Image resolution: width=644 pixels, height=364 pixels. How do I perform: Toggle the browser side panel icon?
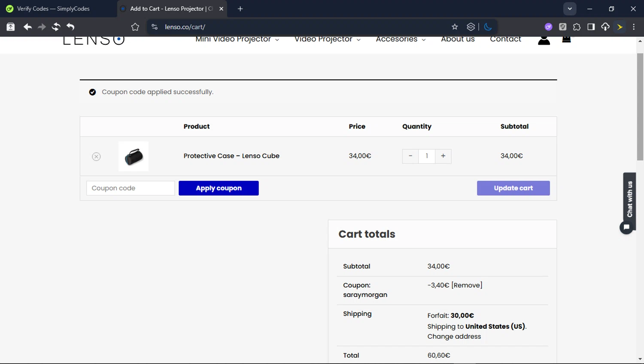pyautogui.click(x=591, y=27)
